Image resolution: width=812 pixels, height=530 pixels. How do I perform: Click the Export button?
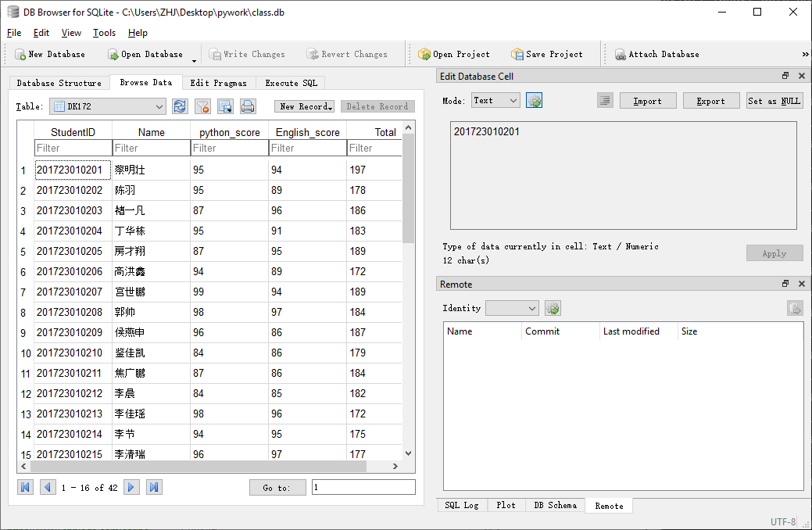pyautogui.click(x=711, y=101)
